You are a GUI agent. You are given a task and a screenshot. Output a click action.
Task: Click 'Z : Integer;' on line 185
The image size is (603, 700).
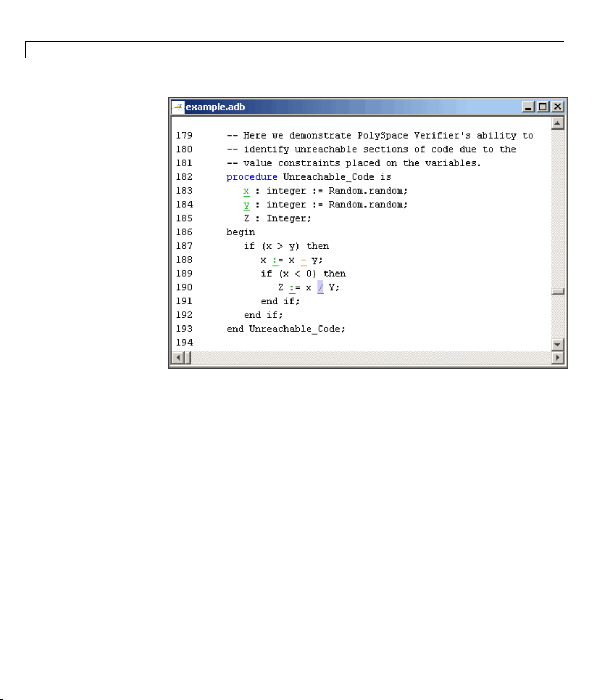pyautogui.click(x=277, y=219)
